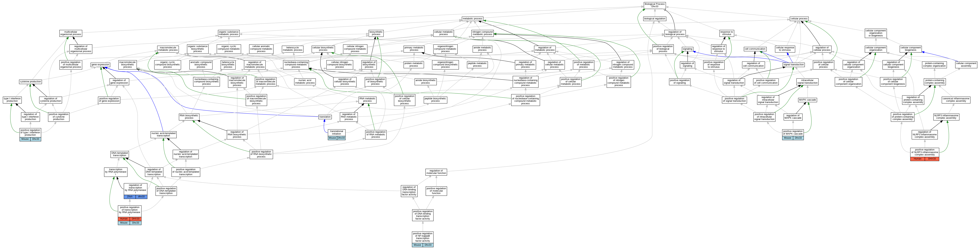Select the 'peptide metabolic process' node
This screenshot has height=249, width=980.
(x=477, y=64)
